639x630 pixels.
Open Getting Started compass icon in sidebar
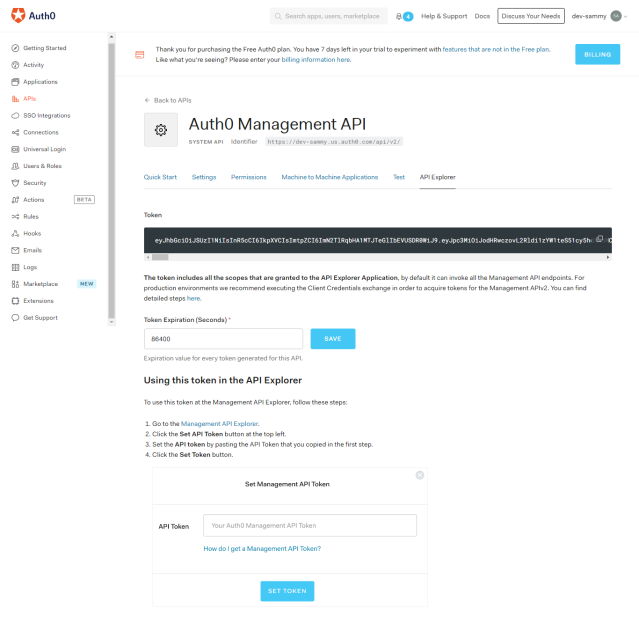pyautogui.click(x=15, y=48)
